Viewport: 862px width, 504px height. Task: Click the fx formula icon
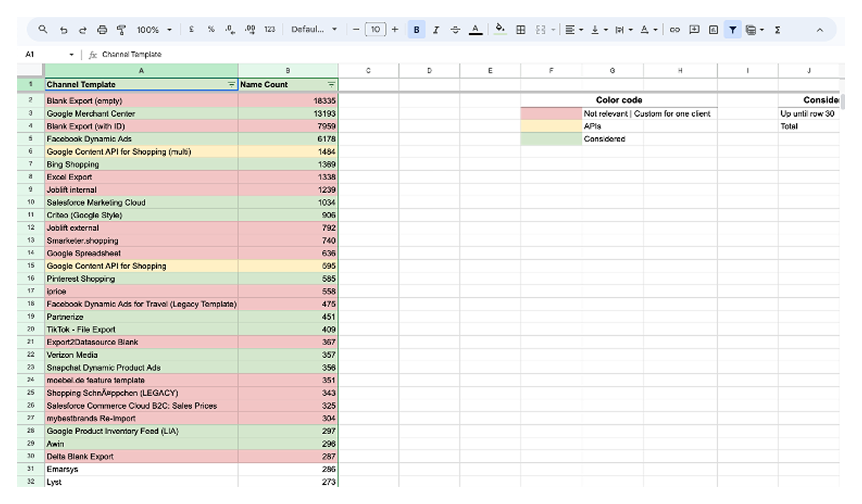click(93, 55)
